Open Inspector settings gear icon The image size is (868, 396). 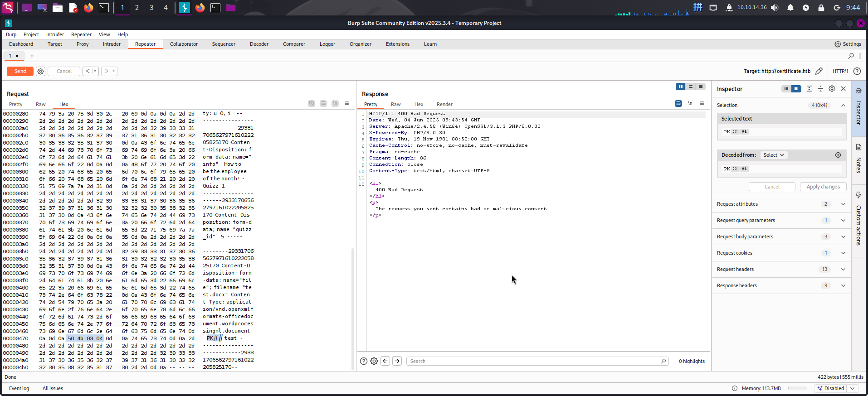(x=832, y=89)
